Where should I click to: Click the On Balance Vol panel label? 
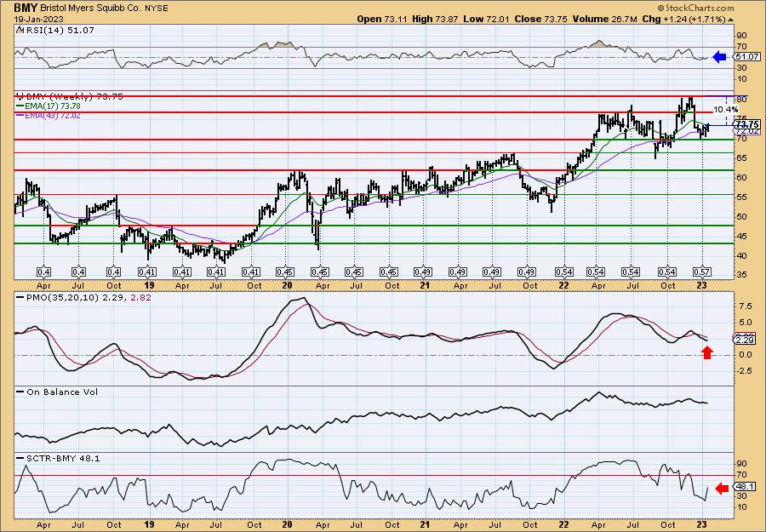click(x=57, y=392)
